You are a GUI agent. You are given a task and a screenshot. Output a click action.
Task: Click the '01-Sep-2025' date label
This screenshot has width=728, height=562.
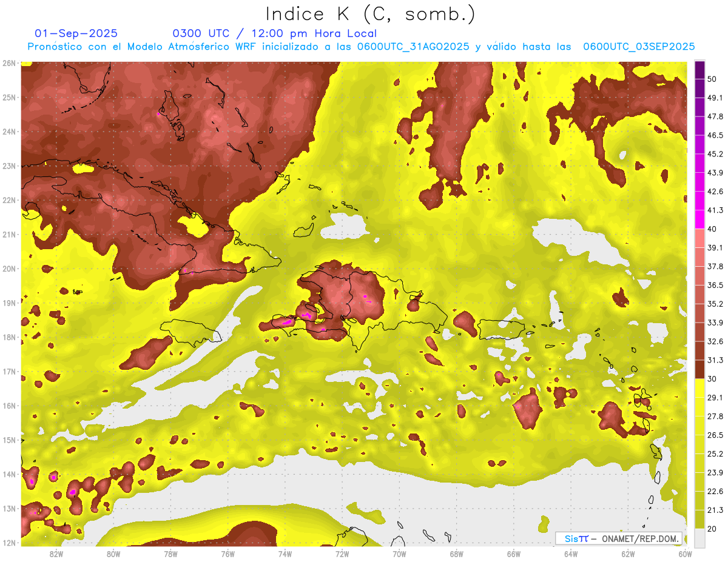(x=76, y=33)
